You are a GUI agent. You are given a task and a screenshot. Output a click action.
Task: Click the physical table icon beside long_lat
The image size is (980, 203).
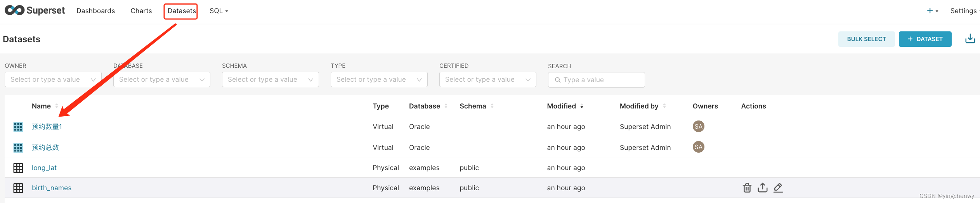(x=18, y=168)
